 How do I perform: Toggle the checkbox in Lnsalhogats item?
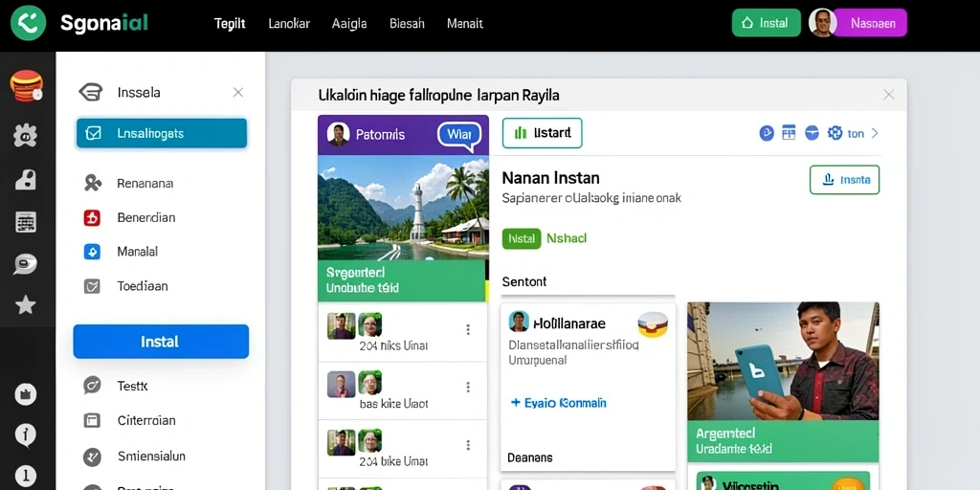(x=93, y=133)
